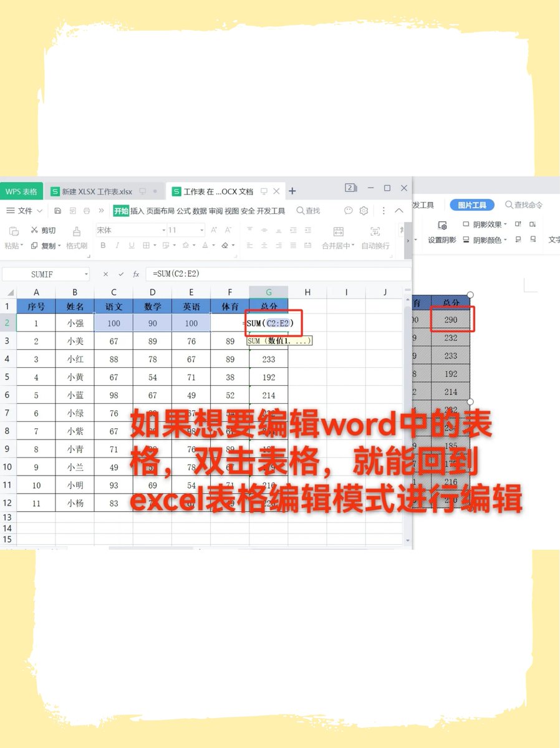Nudge shadow right icon in Word ribbon
Screen dimensions: 560x748
(533, 239)
